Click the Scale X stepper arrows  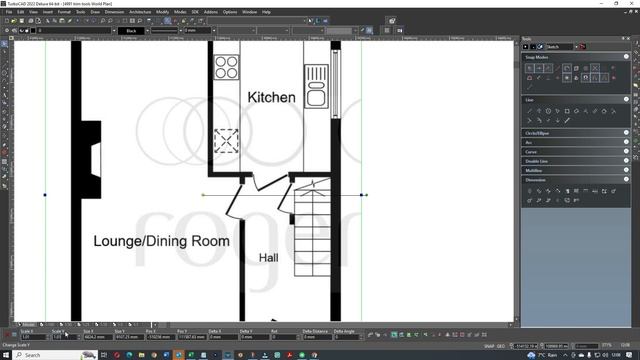click(48, 337)
